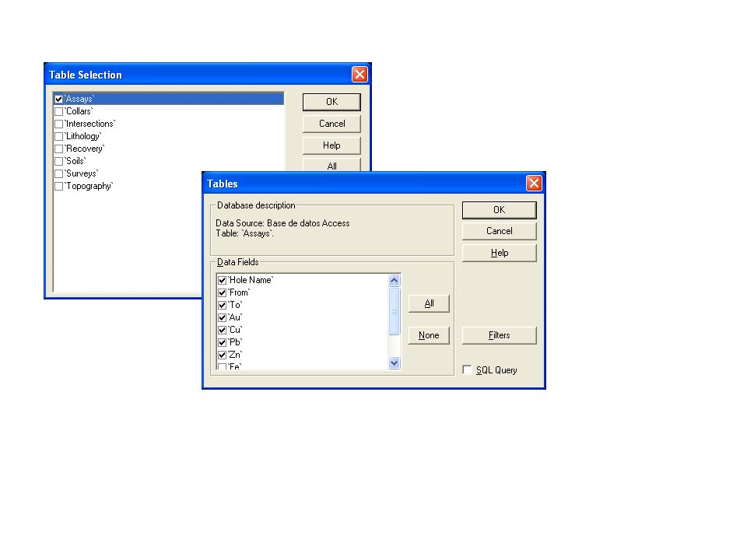Check the Soils table checkbox
The height and width of the screenshot is (560, 747).
pos(58,161)
